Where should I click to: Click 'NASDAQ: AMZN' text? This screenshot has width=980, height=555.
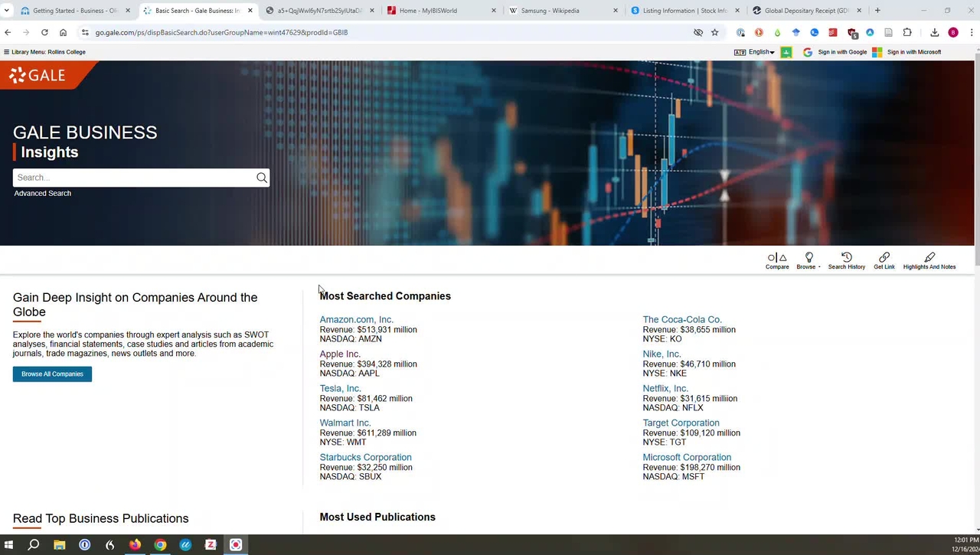pos(351,339)
